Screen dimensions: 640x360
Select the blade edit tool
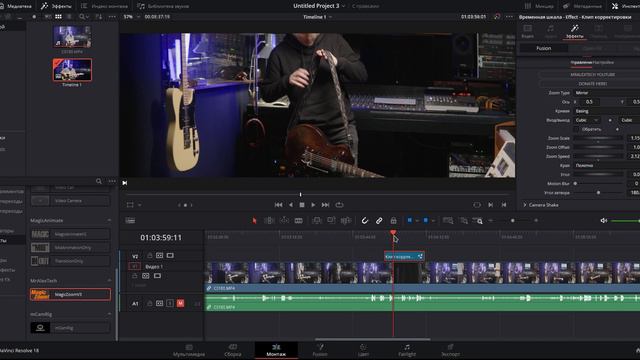(x=299, y=220)
